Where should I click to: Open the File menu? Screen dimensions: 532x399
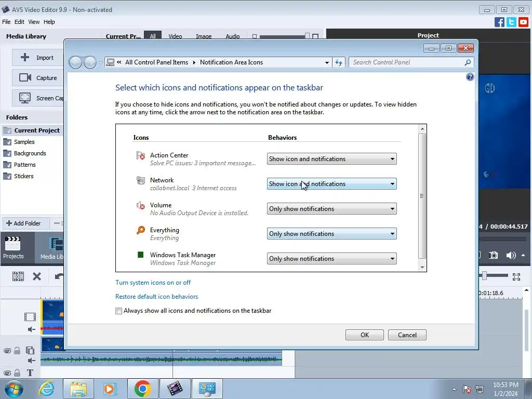coord(6,22)
